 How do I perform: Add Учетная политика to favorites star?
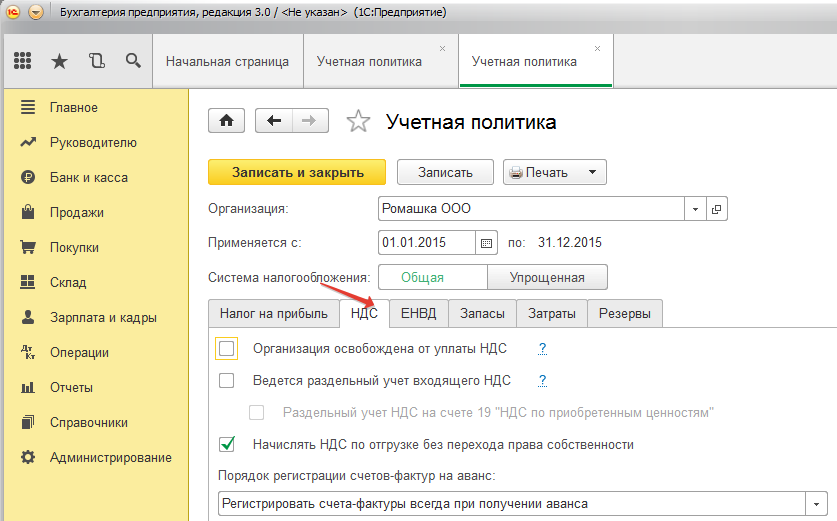point(357,122)
